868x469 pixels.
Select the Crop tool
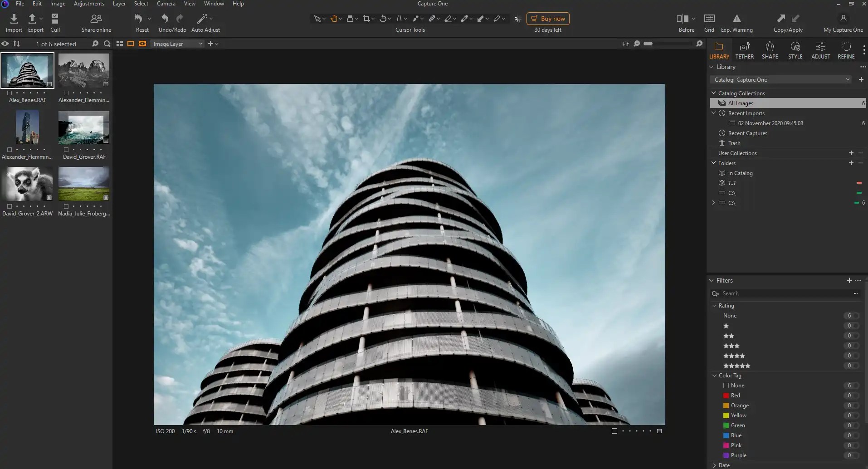[367, 19]
